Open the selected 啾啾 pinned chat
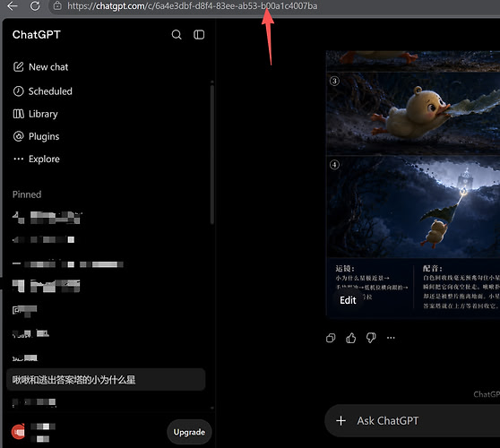The image size is (500, 448). pyautogui.click(x=106, y=379)
